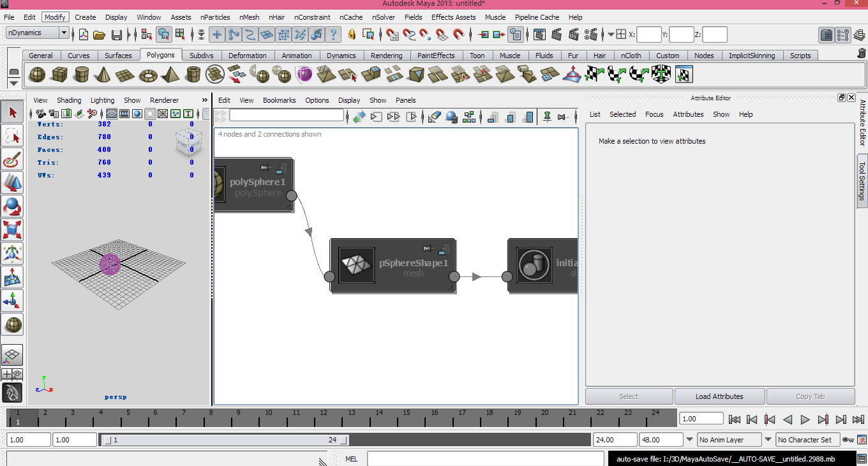Create a polygon plane from the shelf

point(126,75)
